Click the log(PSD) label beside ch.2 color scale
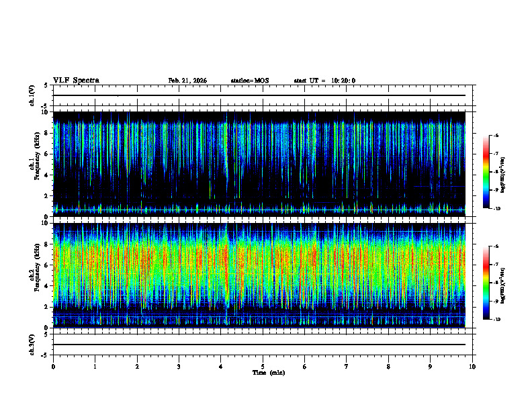This screenshot has height=411, width=532. click(503, 286)
